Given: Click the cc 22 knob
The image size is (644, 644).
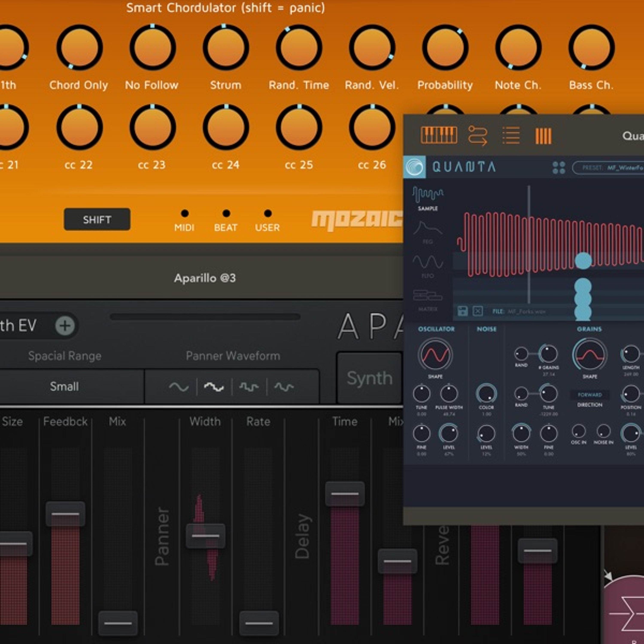Looking at the screenshot, I should [79, 127].
